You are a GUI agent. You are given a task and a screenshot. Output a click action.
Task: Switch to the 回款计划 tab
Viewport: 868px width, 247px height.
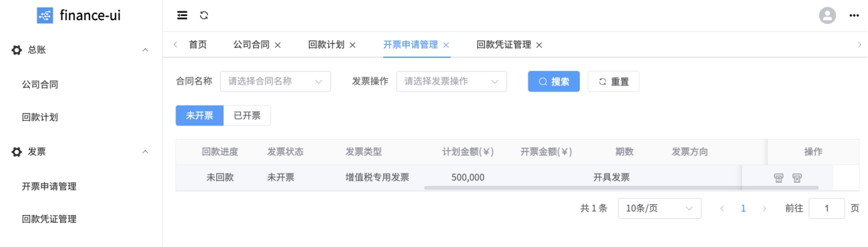click(x=326, y=45)
